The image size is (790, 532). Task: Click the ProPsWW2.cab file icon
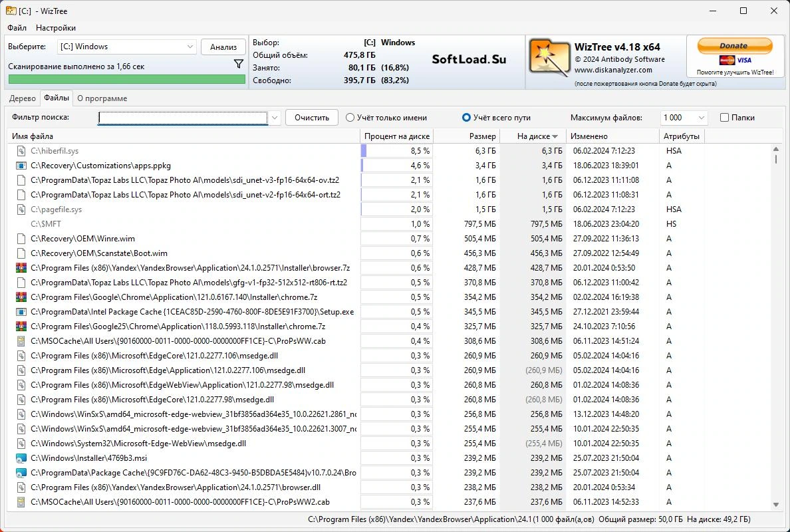pyautogui.click(x=21, y=502)
